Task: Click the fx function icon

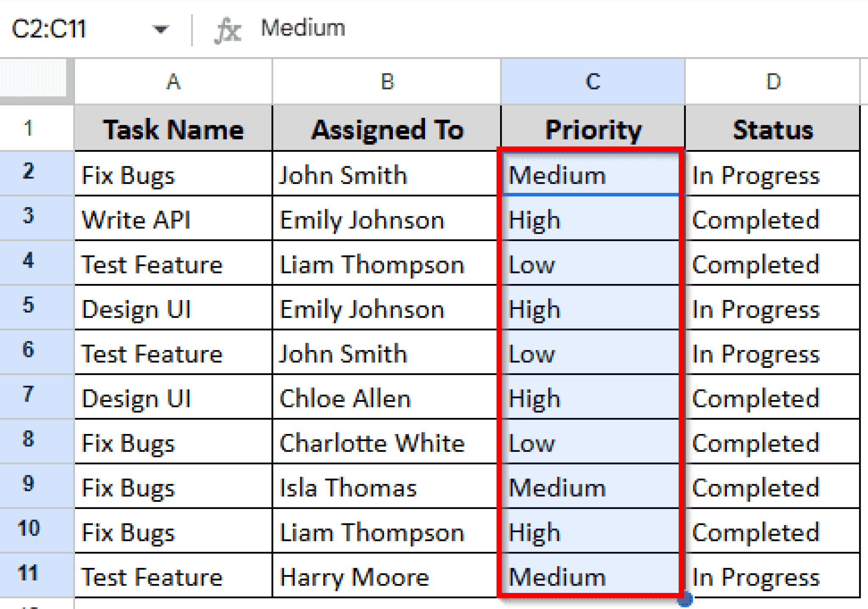Action: [228, 30]
